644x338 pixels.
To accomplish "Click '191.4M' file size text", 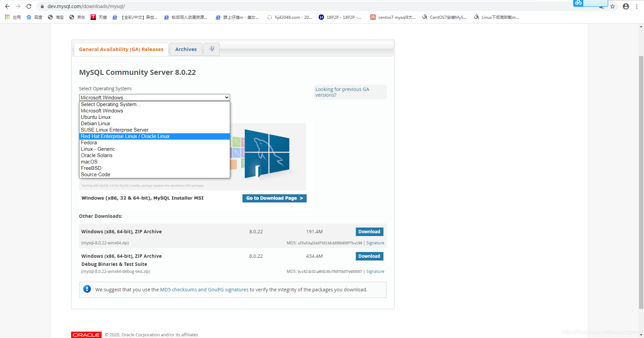I will (x=314, y=232).
